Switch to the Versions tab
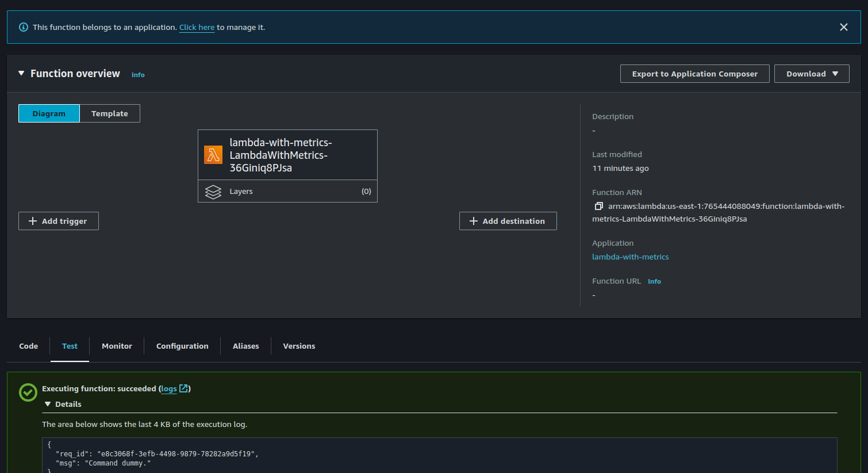The image size is (868, 473). click(x=299, y=346)
